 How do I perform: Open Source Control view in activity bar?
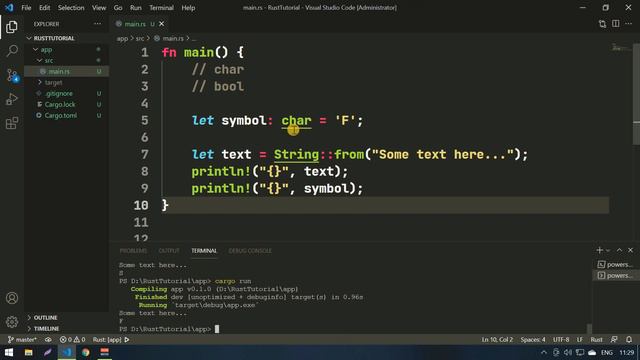(12, 75)
